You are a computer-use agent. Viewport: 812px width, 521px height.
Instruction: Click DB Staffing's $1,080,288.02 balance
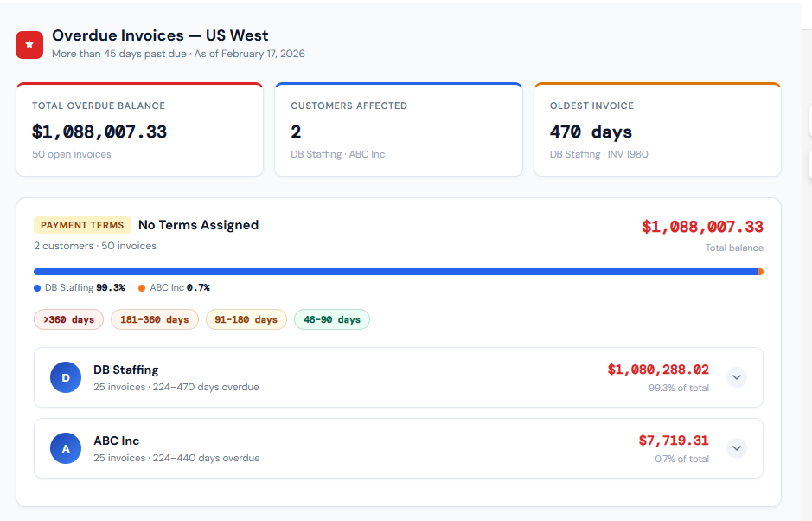(658, 370)
